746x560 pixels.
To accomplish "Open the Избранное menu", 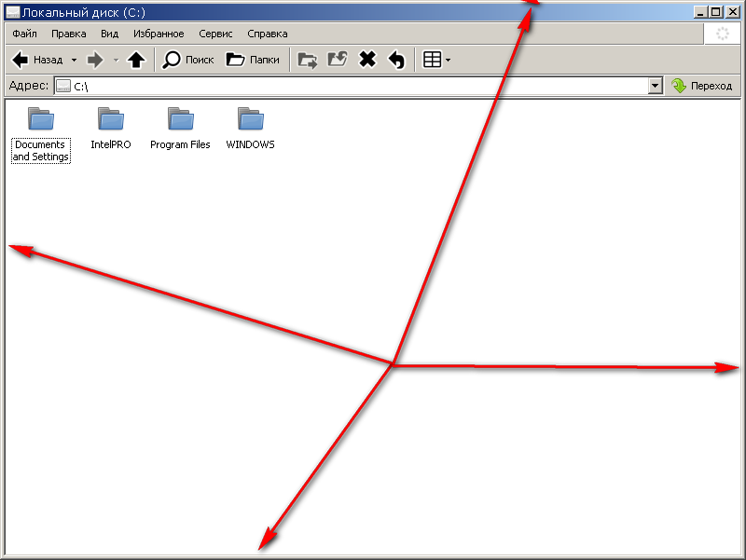I will click(x=159, y=34).
